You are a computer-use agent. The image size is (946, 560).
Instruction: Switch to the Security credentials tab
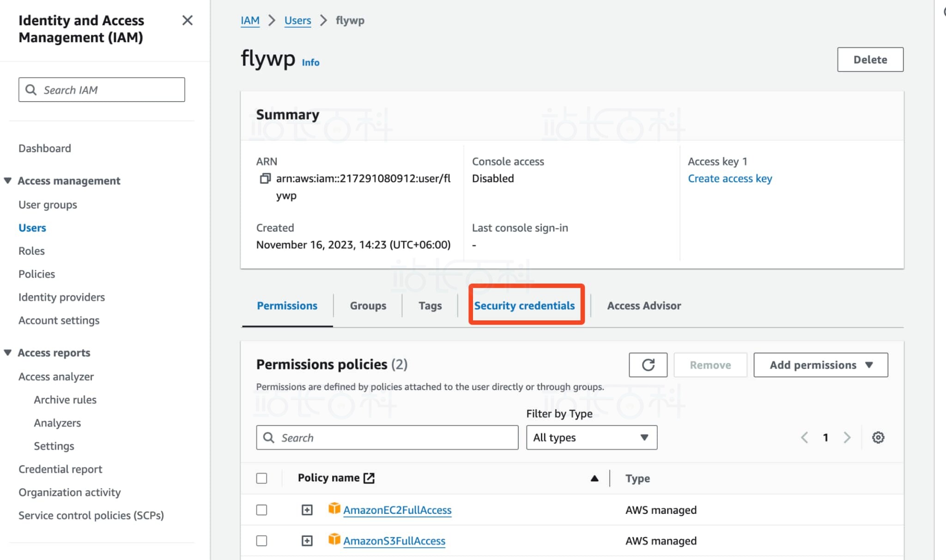[524, 306]
